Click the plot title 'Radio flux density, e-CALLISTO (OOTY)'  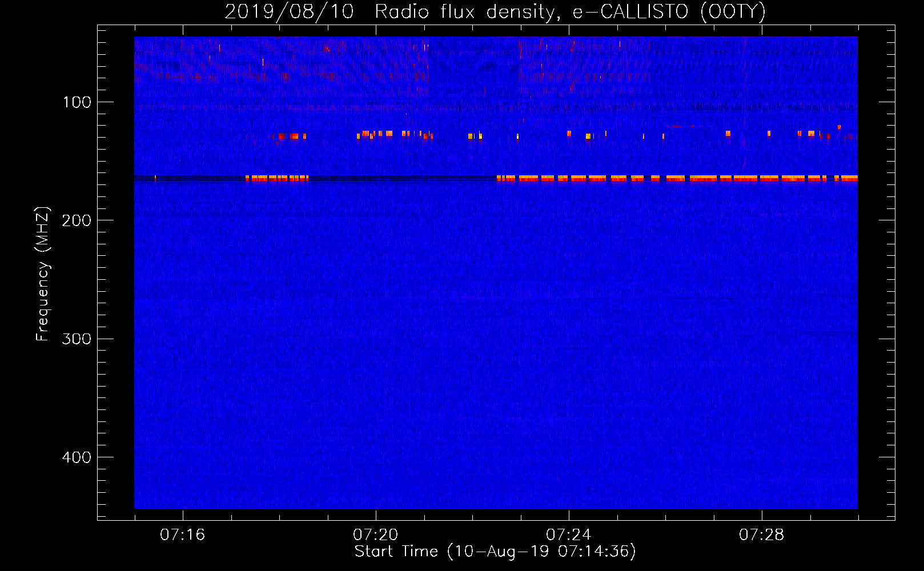[570, 12]
